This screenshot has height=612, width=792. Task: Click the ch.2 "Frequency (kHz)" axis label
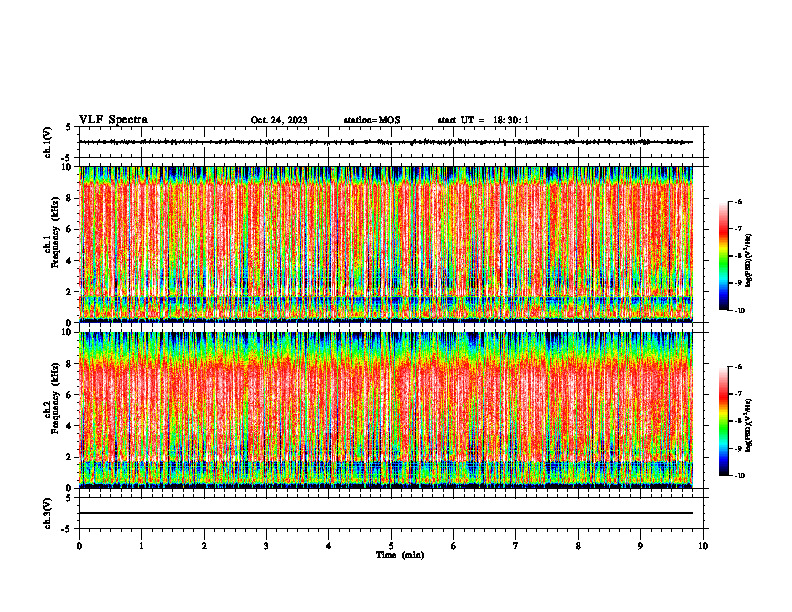tap(55, 398)
